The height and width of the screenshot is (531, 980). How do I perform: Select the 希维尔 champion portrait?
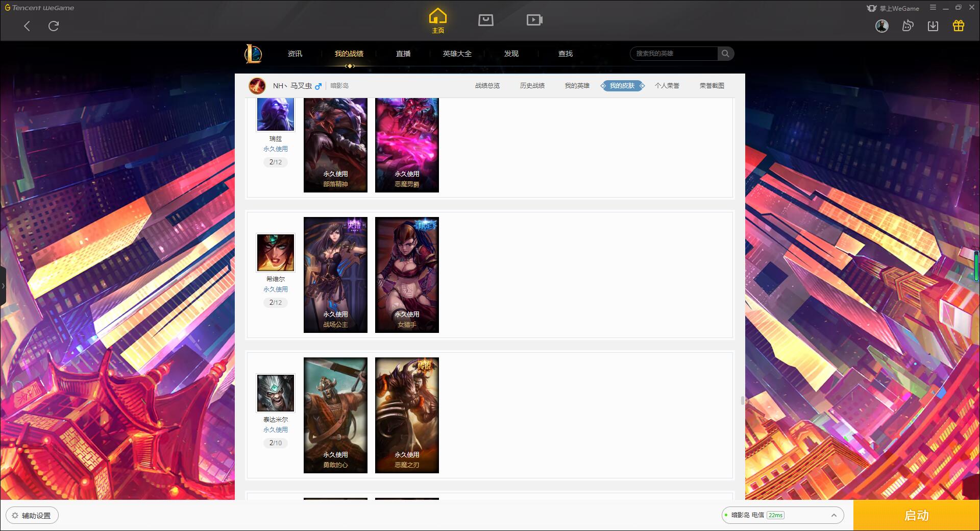tap(276, 253)
